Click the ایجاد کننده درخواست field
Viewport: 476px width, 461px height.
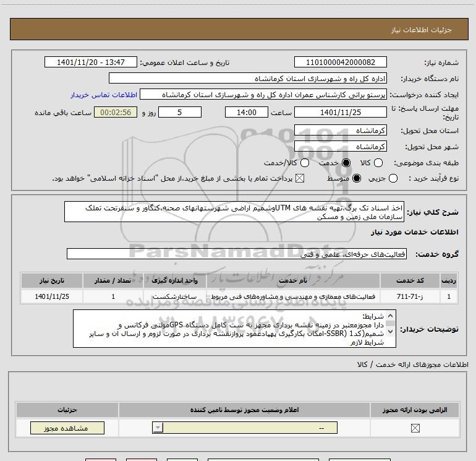(x=263, y=95)
